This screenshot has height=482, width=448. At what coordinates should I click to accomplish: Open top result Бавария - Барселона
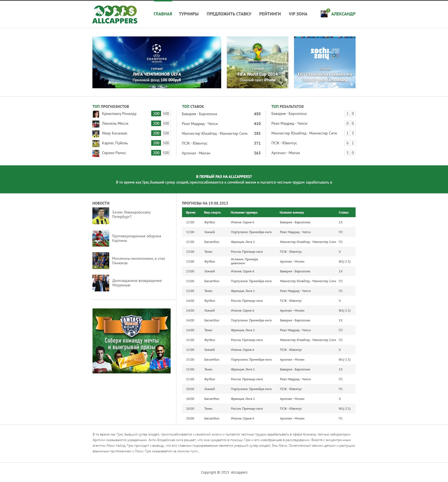pyautogui.click(x=289, y=113)
